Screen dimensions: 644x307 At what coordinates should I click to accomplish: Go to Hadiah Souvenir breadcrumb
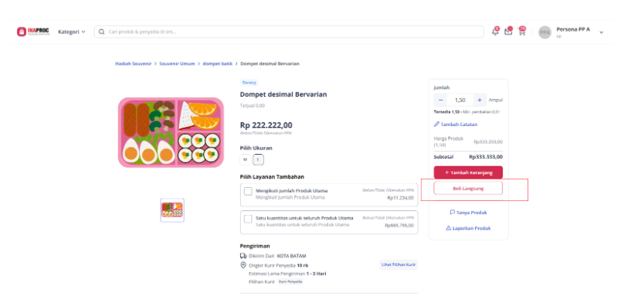tap(134, 63)
